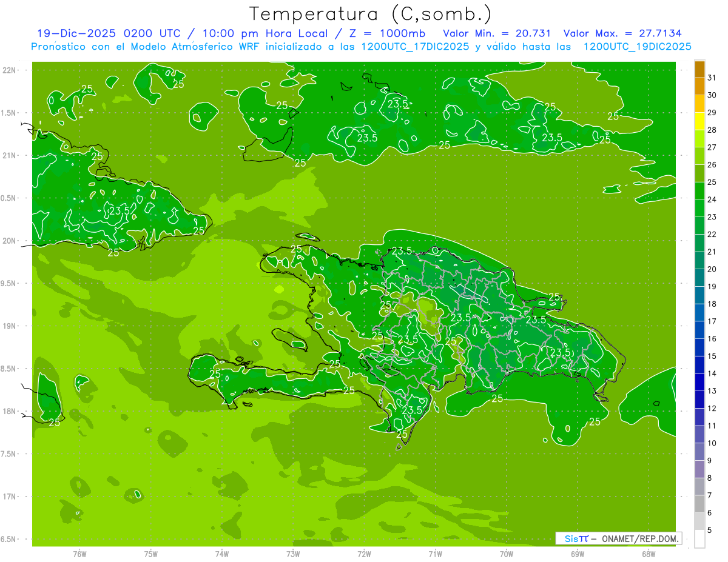Click the "75W" longitude label

click(151, 554)
